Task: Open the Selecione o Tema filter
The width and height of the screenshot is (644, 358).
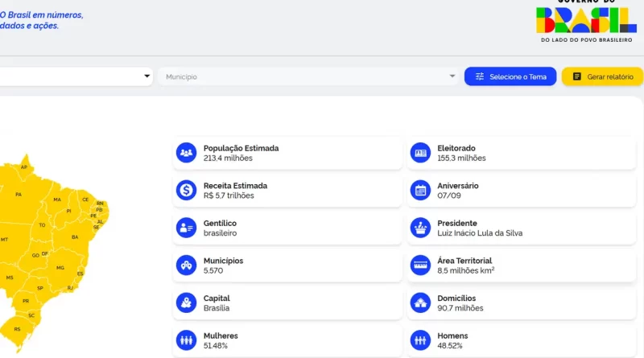Action: coord(510,76)
